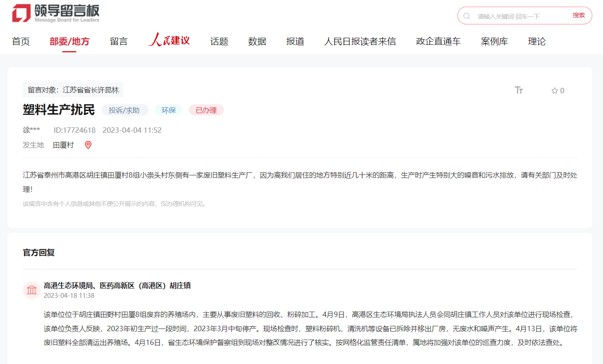
Task: Switch to the 数据 tab
Action: point(257,41)
